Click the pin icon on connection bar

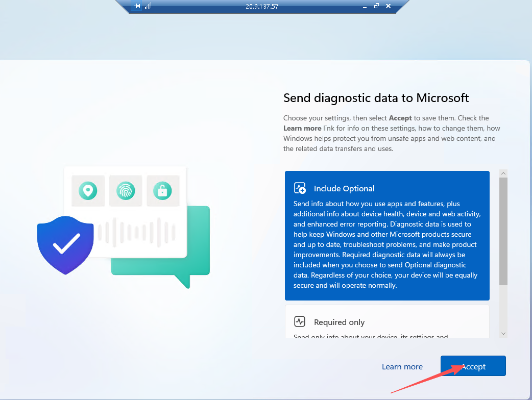click(x=137, y=6)
